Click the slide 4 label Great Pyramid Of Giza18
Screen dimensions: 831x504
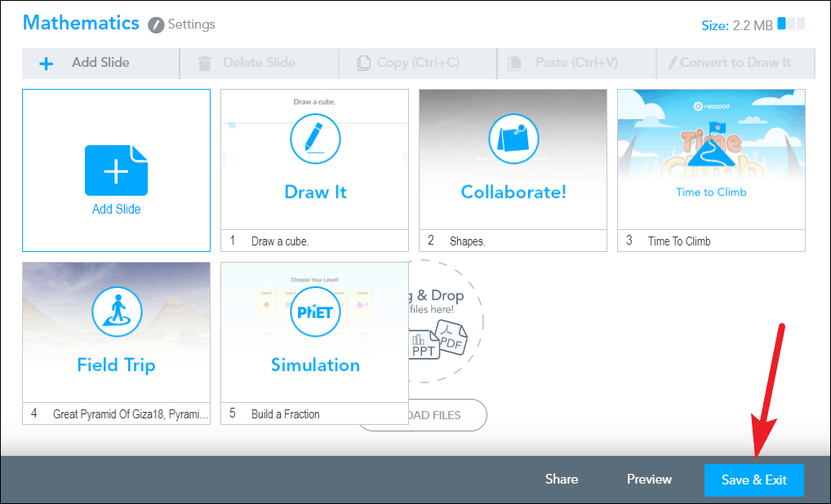coord(131,414)
